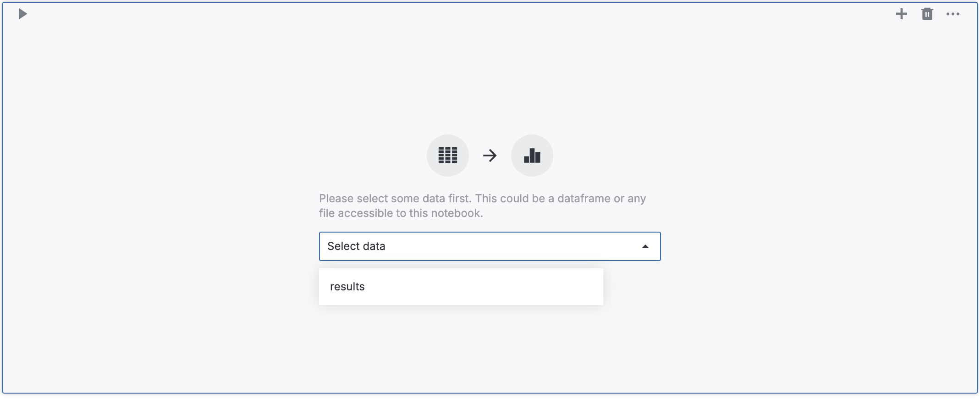Screen dimensions: 980x400
Task: Choose the results dataframe option
Action: (x=347, y=287)
